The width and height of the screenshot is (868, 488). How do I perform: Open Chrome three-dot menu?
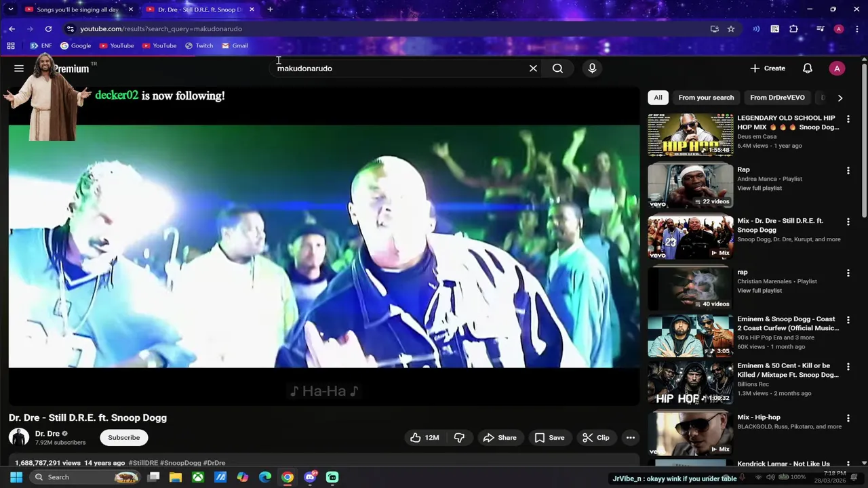pyautogui.click(x=856, y=29)
